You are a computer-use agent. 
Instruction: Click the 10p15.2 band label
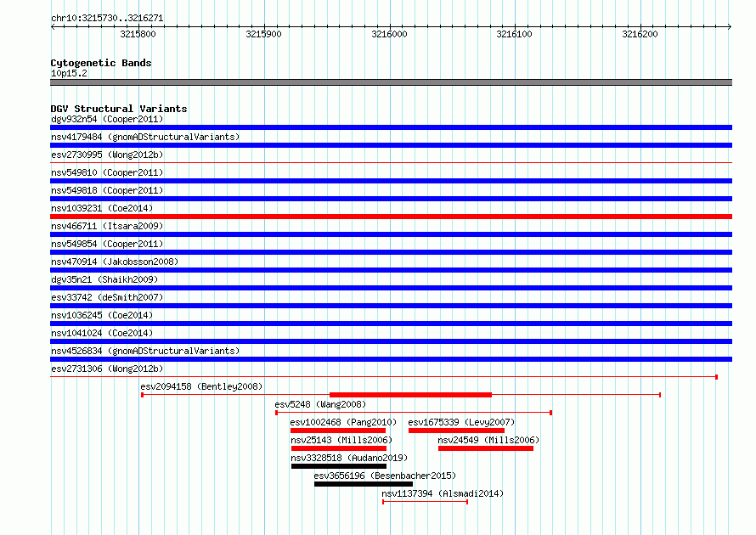coord(69,73)
